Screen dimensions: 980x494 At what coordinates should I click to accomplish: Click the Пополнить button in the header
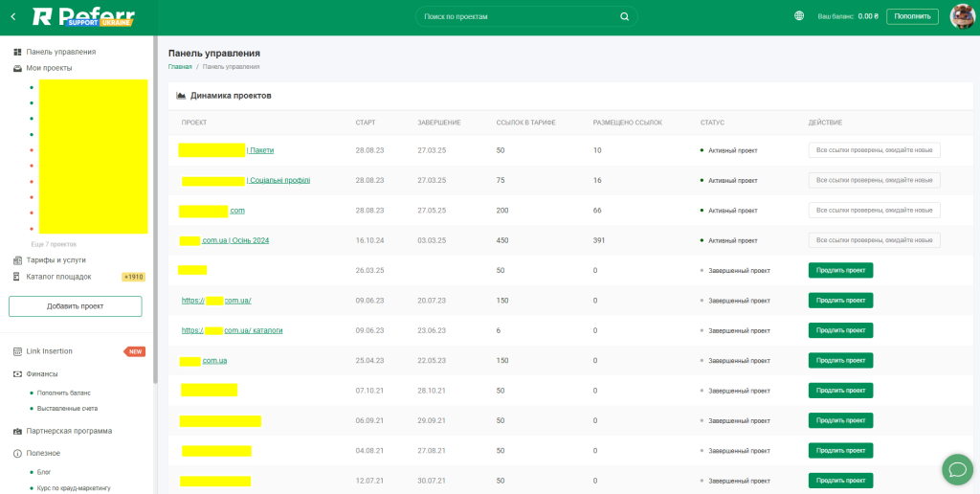pos(911,16)
